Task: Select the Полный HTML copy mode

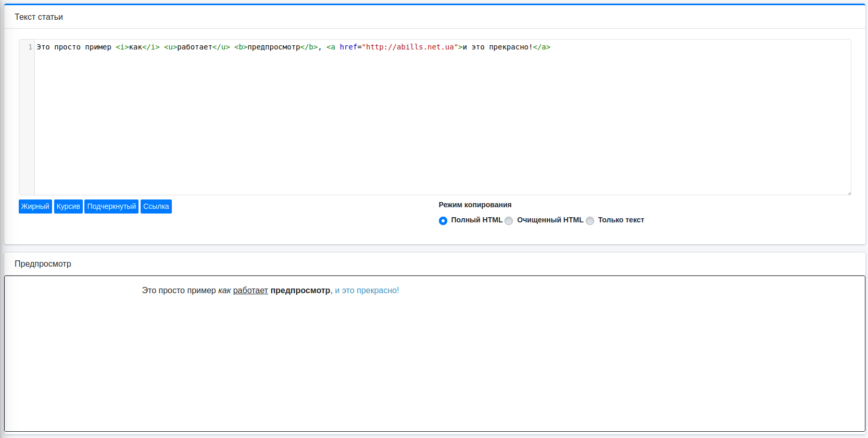Action: (x=443, y=221)
